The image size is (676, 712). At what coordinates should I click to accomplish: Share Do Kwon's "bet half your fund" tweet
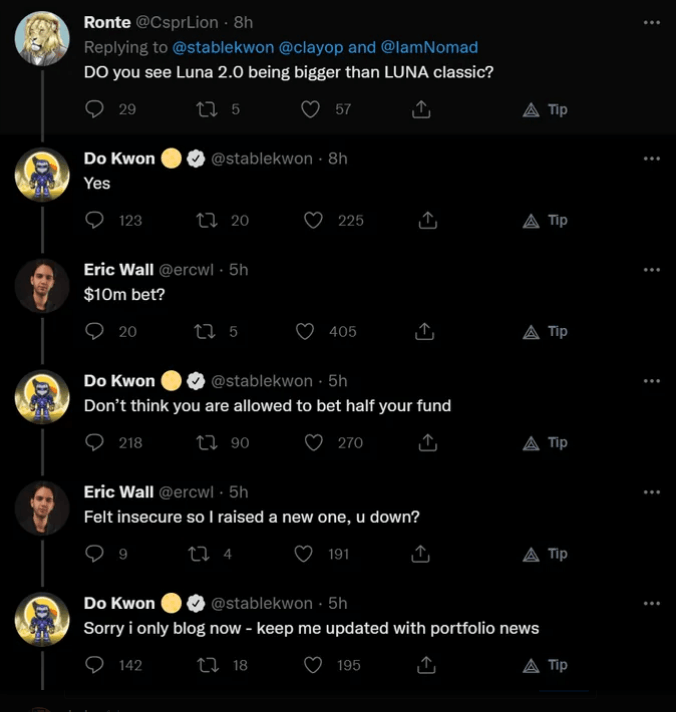coord(424,442)
